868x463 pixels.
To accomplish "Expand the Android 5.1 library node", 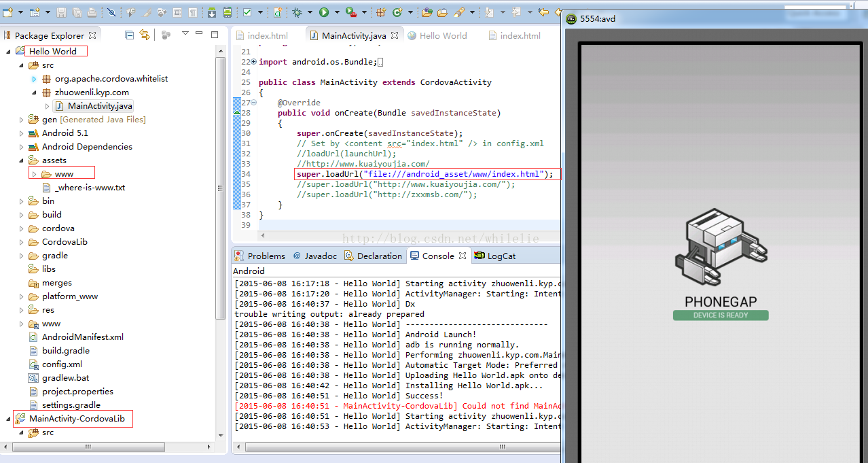I will coord(21,133).
